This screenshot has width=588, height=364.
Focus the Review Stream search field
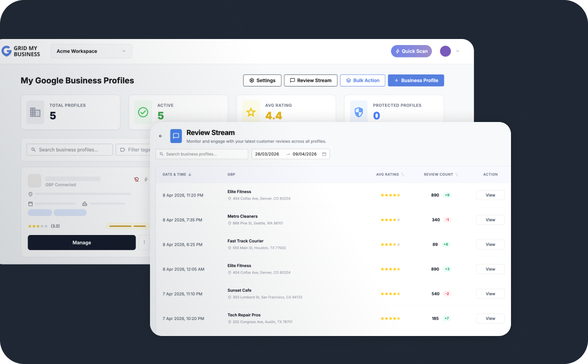pos(202,154)
